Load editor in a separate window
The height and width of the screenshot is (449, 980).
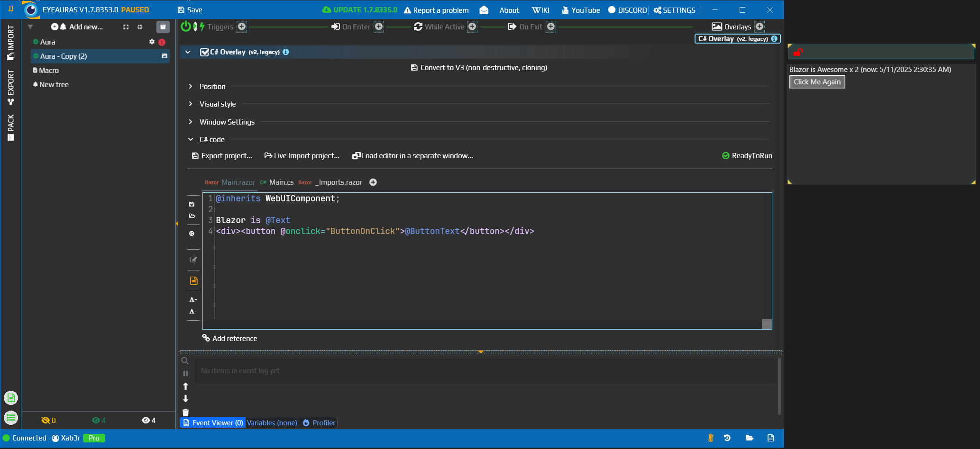pyautogui.click(x=412, y=156)
